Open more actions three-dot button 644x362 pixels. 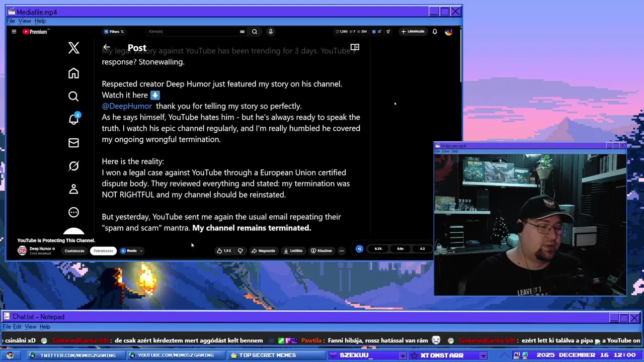[x=341, y=250]
